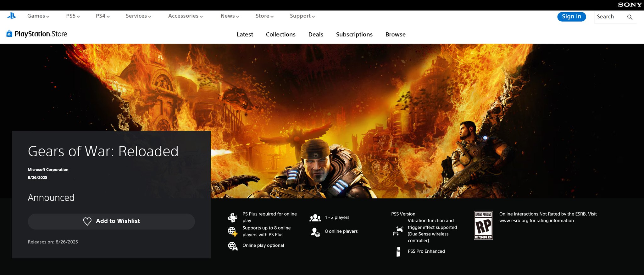
Task: Click the PS5 Version label
Action: click(403, 214)
